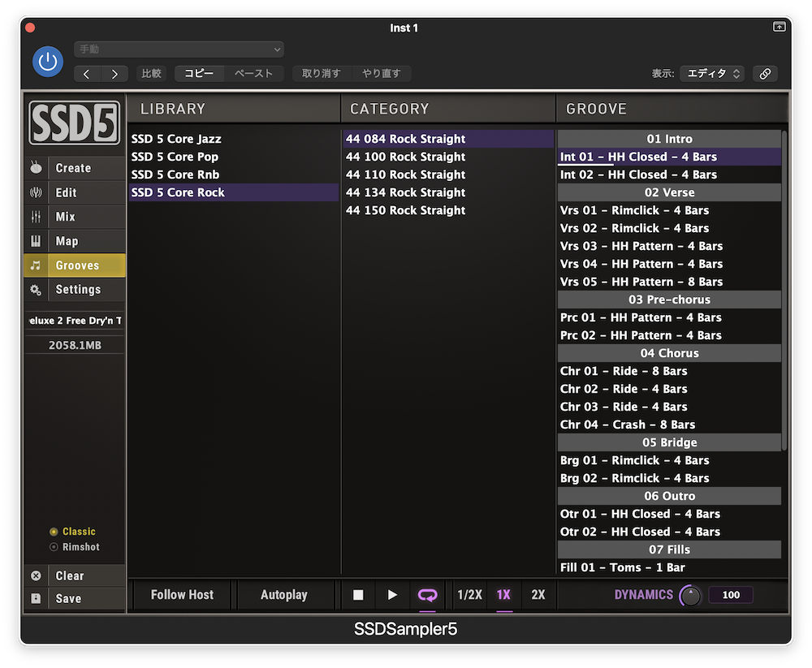Click the Save disk icon
Viewport: 812px width, 668px height.
[x=36, y=598]
